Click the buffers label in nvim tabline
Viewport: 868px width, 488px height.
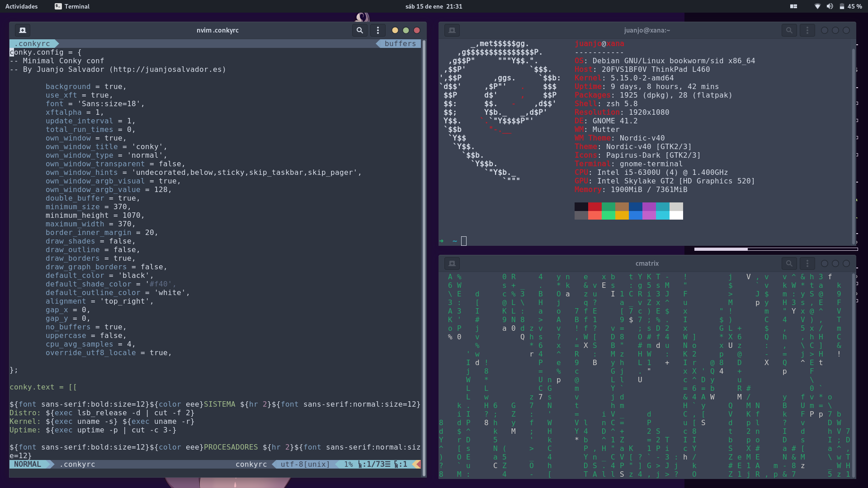click(400, 43)
